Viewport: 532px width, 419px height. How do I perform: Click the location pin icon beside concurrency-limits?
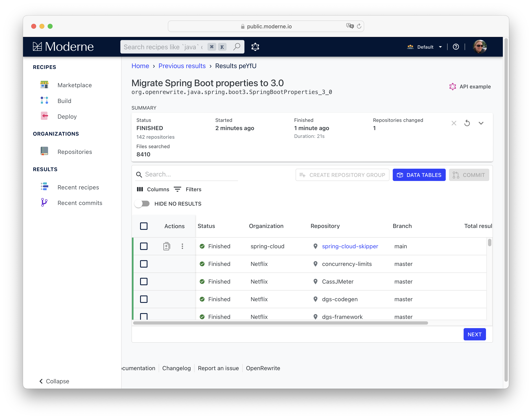pos(315,264)
